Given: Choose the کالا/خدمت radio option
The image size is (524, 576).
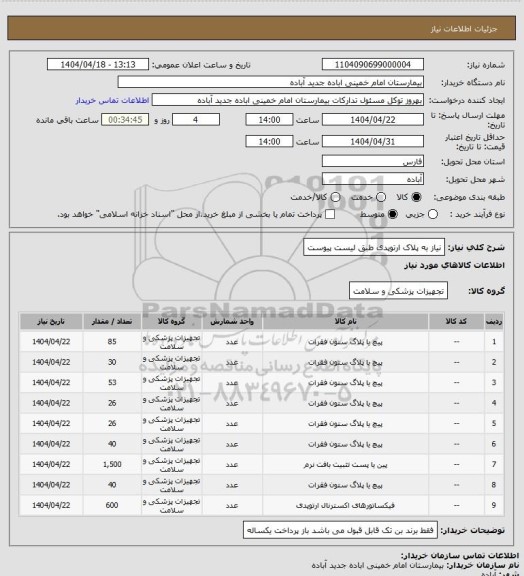Looking at the screenshot, I should pos(335,197).
